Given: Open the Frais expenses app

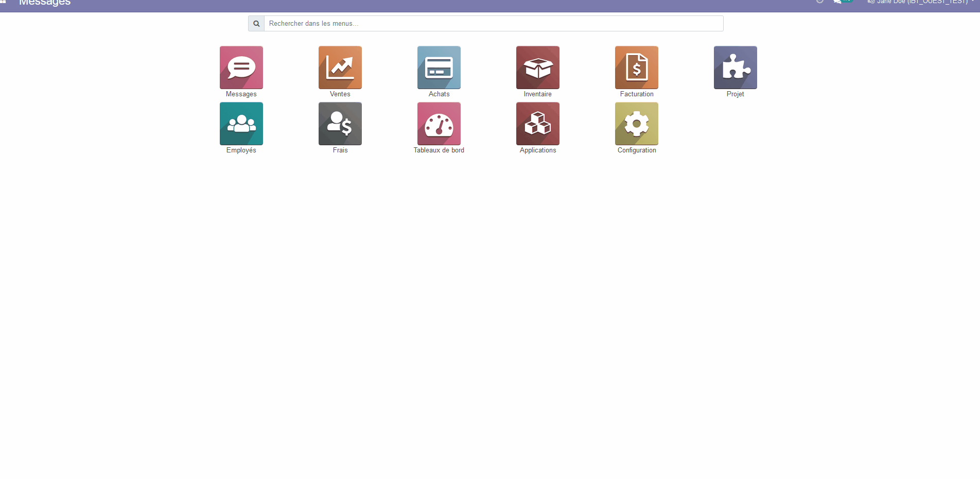Looking at the screenshot, I should click(x=340, y=124).
